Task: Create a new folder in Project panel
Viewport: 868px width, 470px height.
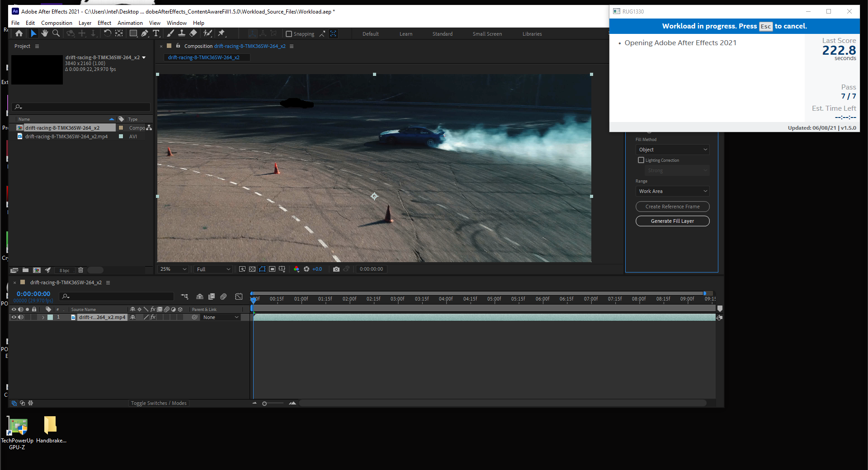Action: [26, 270]
